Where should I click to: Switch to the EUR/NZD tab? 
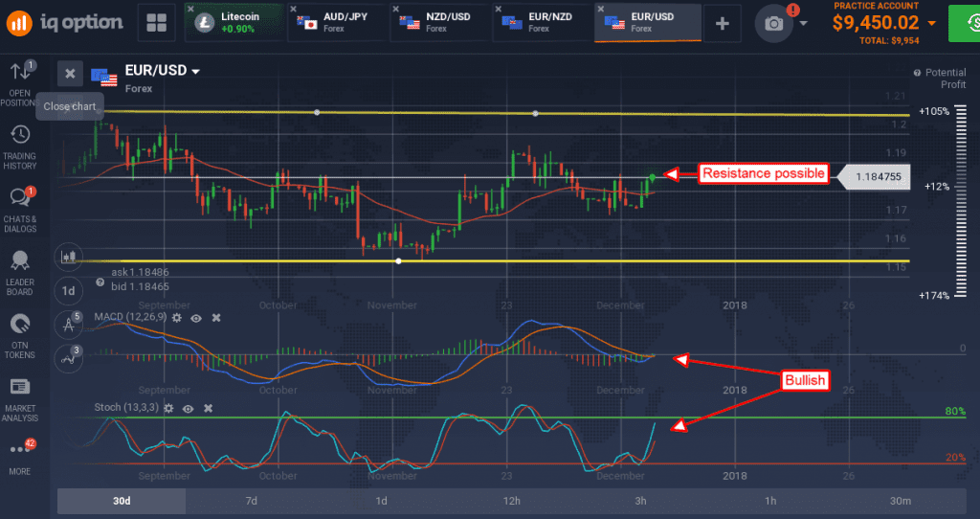point(543,23)
